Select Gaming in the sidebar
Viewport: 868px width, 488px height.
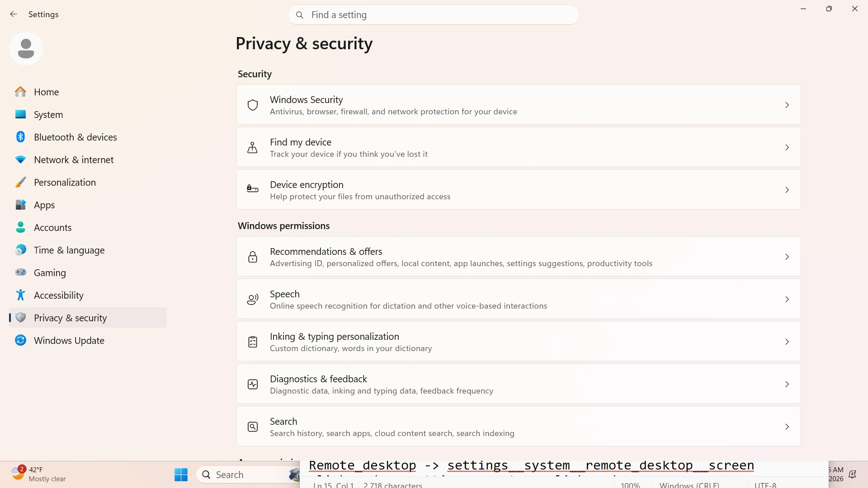pyautogui.click(x=88, y=272)
